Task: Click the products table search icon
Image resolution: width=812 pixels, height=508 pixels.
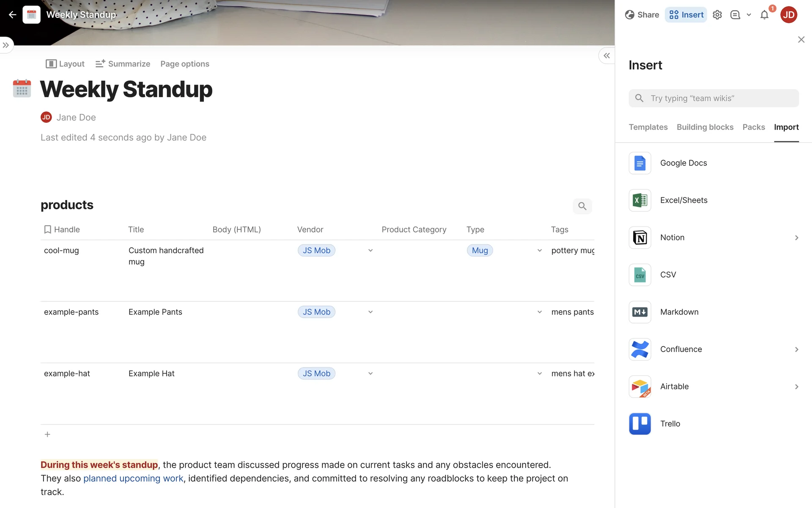Action: pyautogui.click(x=582, y=206)
